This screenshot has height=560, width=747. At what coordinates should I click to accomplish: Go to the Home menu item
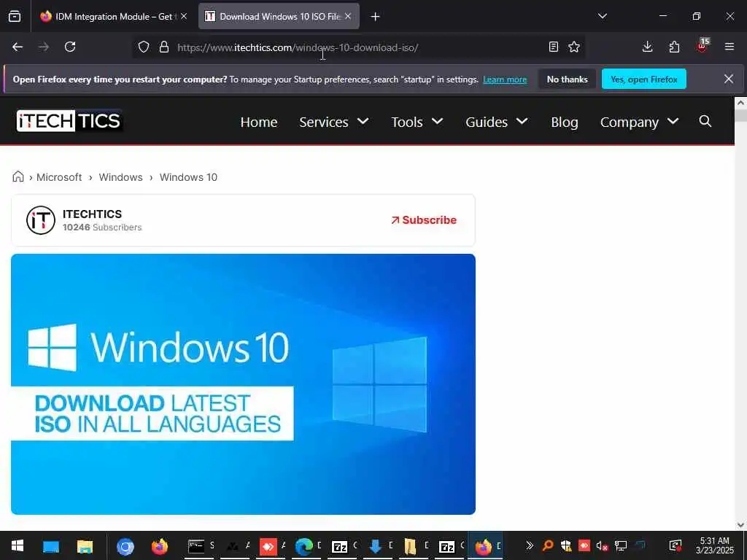pyautogui.click(x=259, y=122)
